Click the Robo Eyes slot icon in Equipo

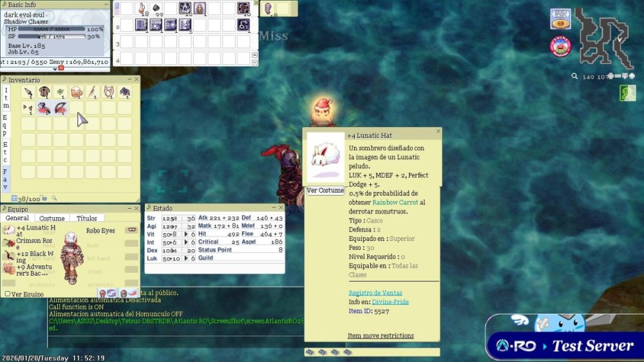[x=132, y=230]
